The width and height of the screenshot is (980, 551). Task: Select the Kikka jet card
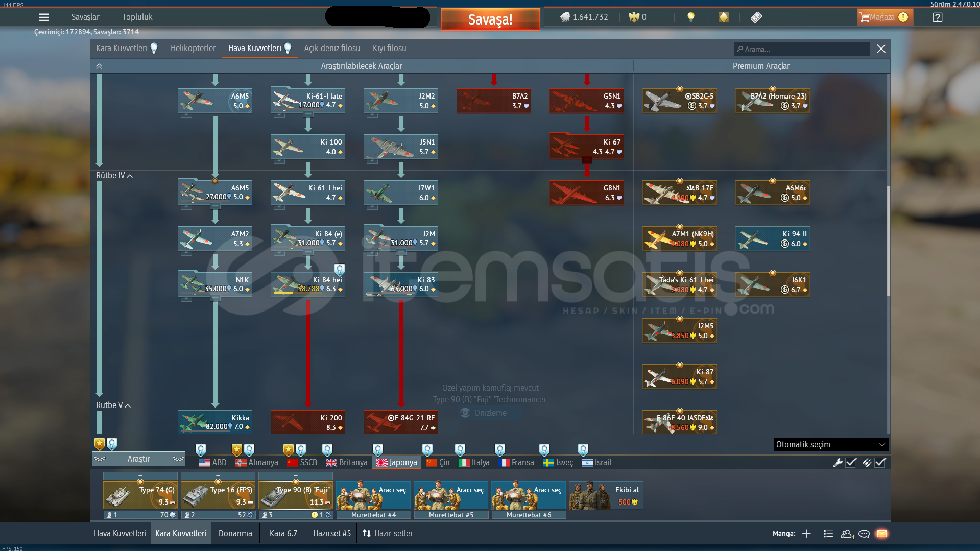[x=215, y=422]
